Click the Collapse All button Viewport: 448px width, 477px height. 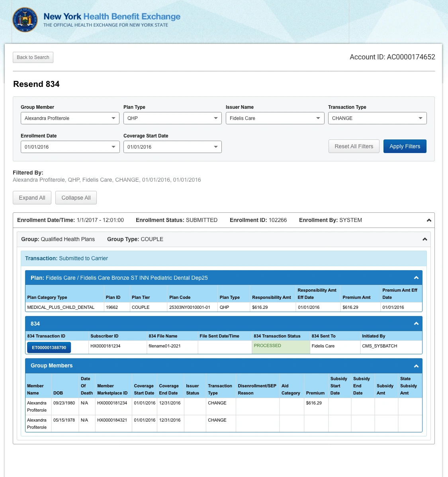76,197
